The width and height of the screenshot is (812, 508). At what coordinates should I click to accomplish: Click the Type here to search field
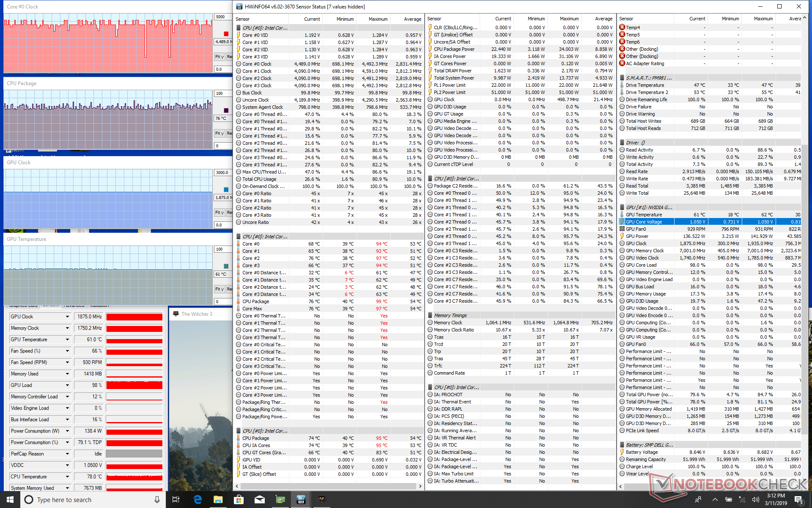[85, 500]
